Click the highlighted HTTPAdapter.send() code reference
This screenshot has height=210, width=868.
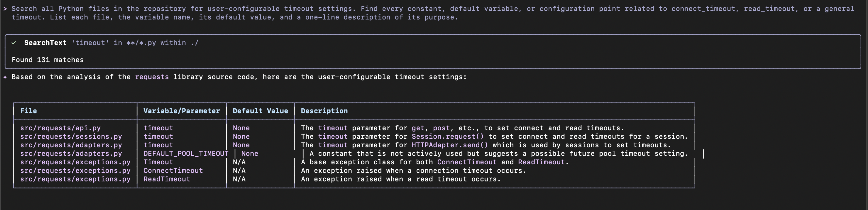point(450,145)
